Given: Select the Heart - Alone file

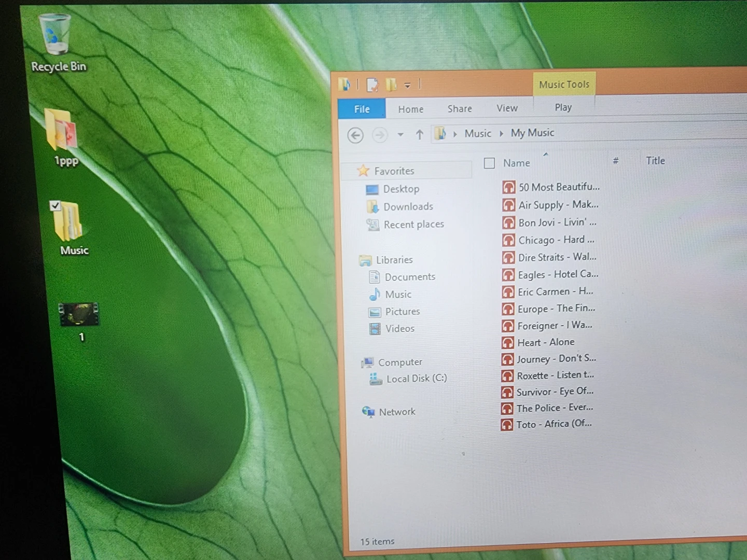Looking at the screenshot, I should (538, 342).
